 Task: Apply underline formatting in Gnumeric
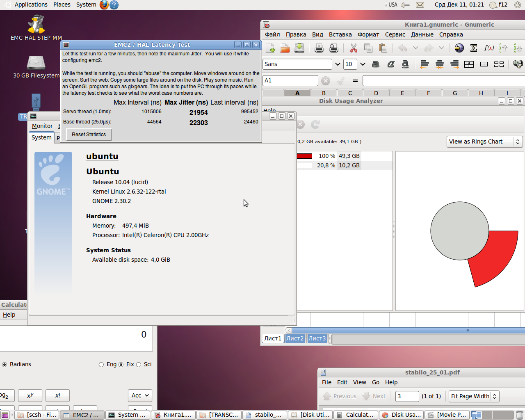[405, 64]
